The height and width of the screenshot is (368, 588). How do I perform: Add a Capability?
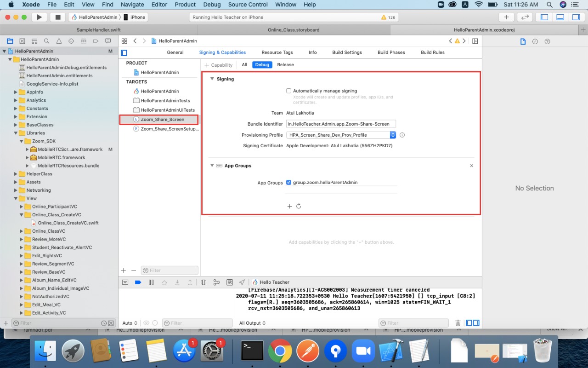[x=218, y=65]
